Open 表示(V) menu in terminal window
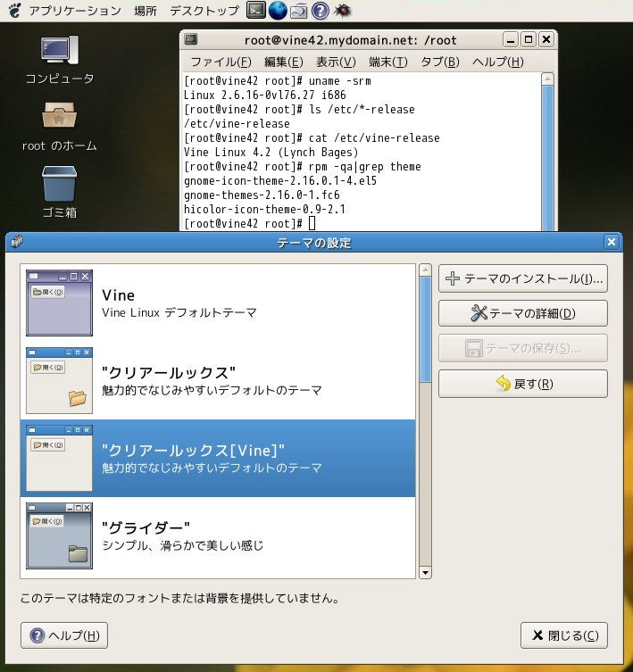Viewport: 633px width, 672px height. tap(336, 62)
